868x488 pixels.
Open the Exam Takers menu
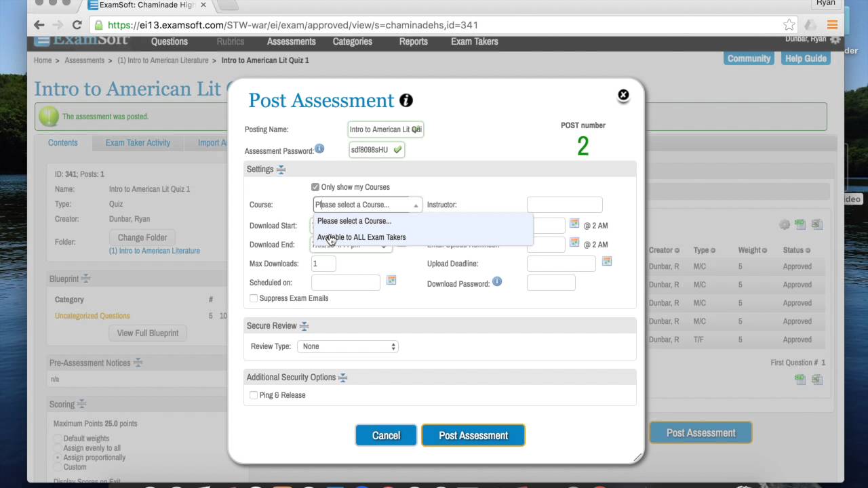[x=475, y=41]
